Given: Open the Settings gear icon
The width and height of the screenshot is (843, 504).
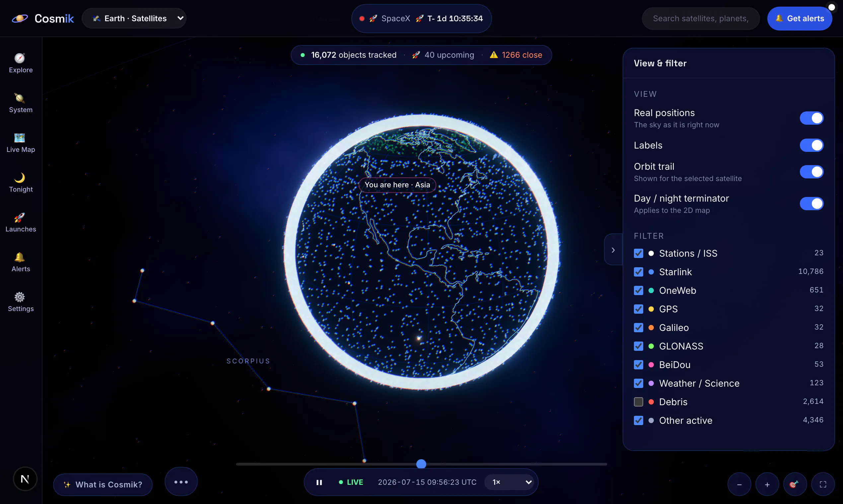Looking at the screenshot, I should pos(20,297).
